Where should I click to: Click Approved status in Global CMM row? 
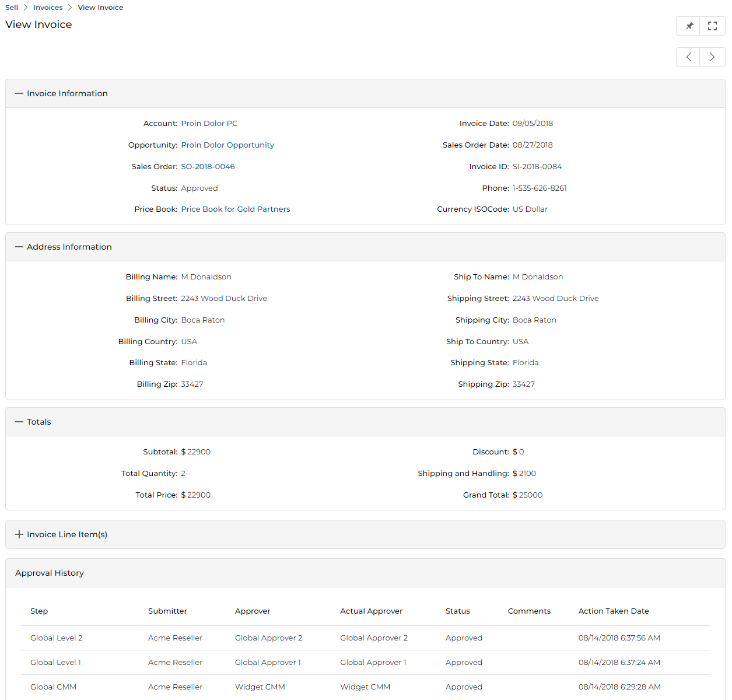464,687
